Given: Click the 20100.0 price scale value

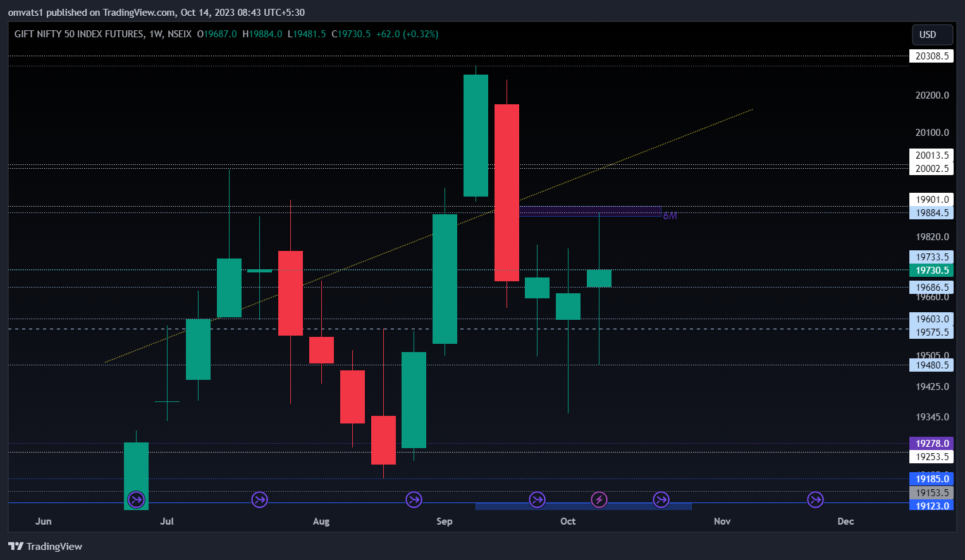Looking at the screenshot, I should [932, 133].
